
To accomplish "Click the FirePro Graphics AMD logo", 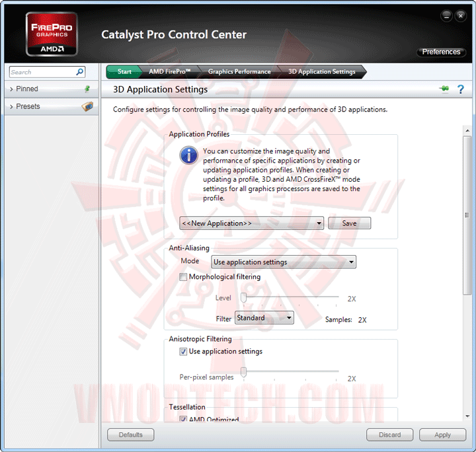I will coord(52,34).
